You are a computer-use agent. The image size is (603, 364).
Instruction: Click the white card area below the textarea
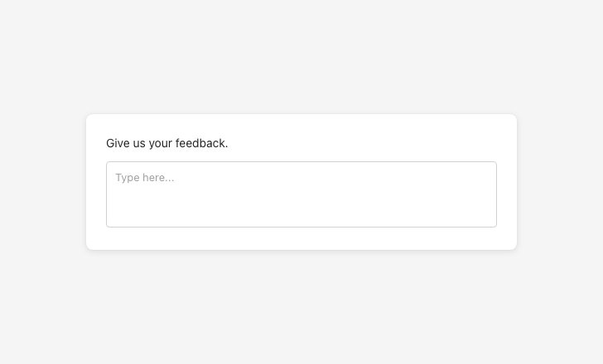coord(301,238)
